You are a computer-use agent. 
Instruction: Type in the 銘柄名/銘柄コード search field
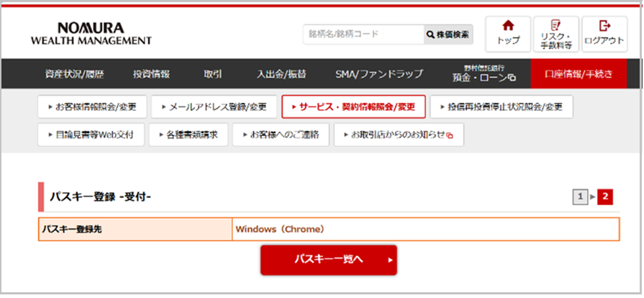click(x=362, y=34)
